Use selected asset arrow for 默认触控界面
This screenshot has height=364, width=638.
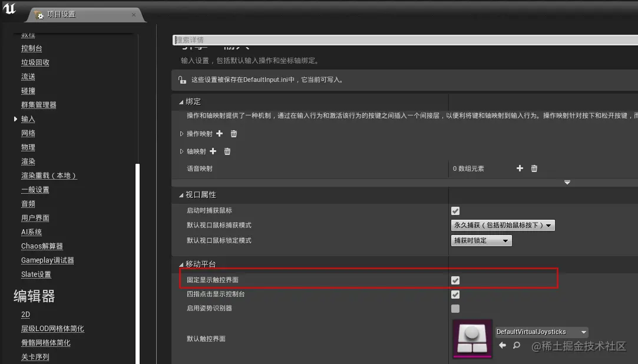pyautogui.click(x=503, y=345)
